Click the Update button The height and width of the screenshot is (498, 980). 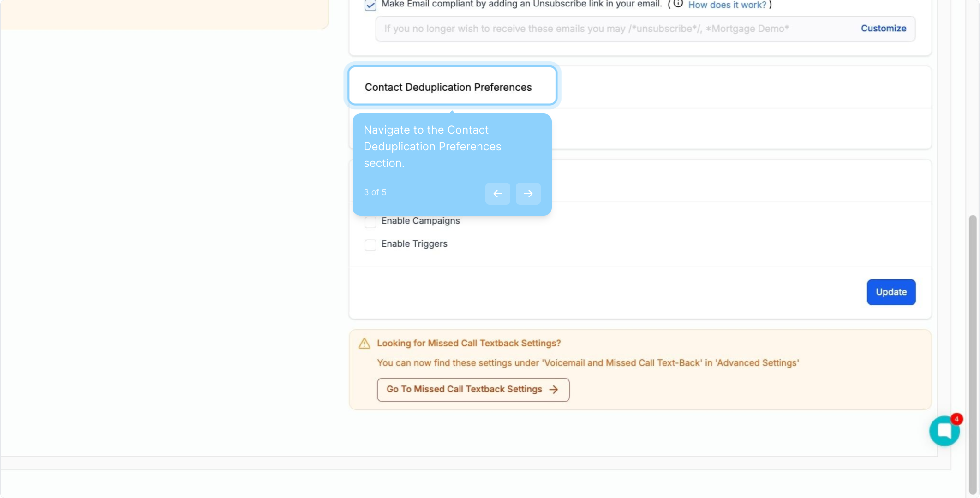891,292
